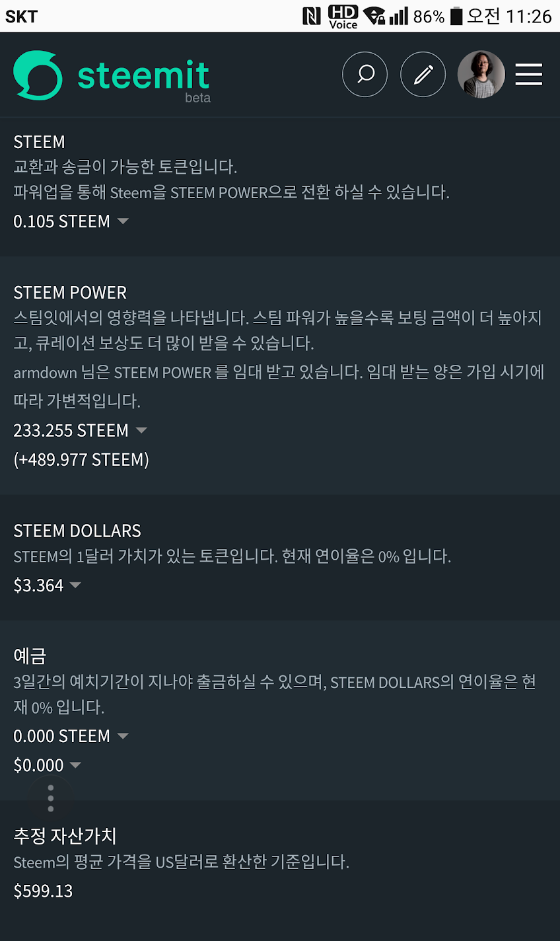Click the green Steemit speech-bubble logo
Viewport: 560px width, 941px height.
pyautogui.click(x=38, y=75)
